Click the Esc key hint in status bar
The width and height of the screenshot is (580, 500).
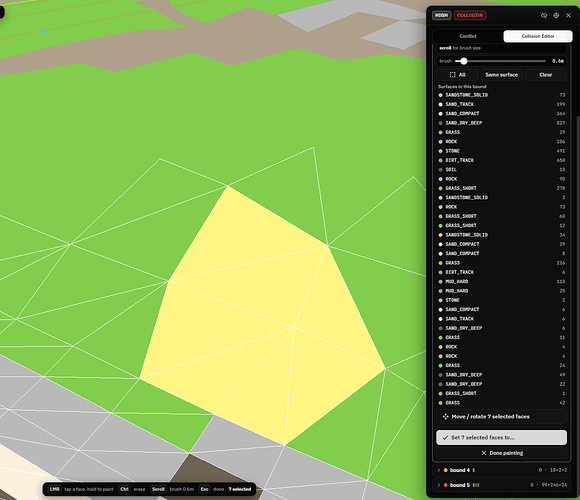[x=204, y=489]
